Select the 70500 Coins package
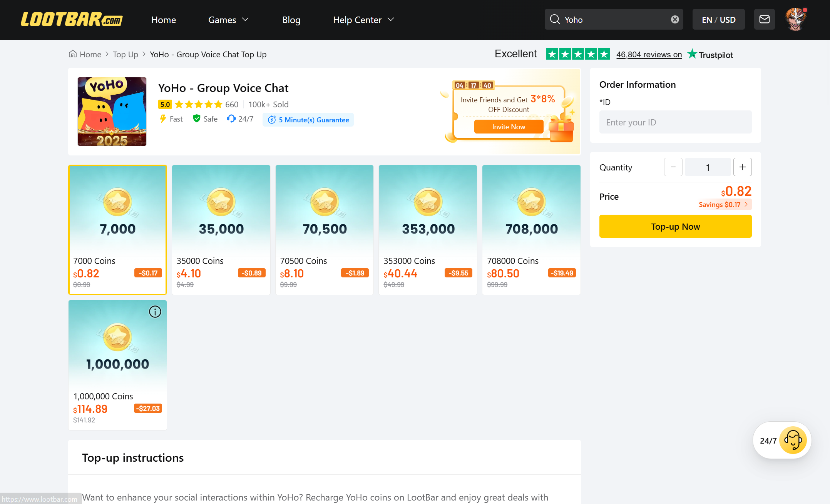This screenshot has width=830, height=504. pyautogui.click(x=325, y=230)
